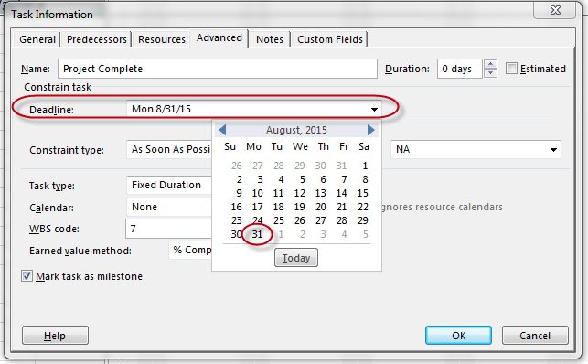
Task: Uncheck Mark task as milestone
Action: (27, 276)
